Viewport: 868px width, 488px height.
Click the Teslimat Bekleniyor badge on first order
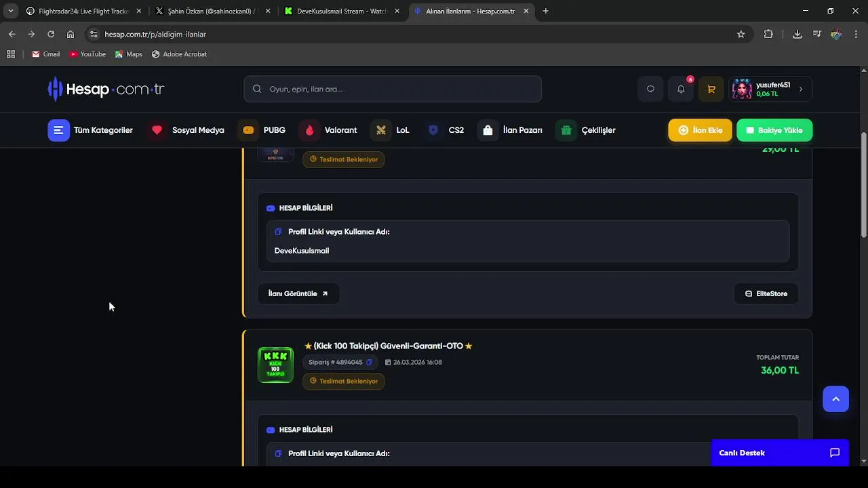[344, 159]
